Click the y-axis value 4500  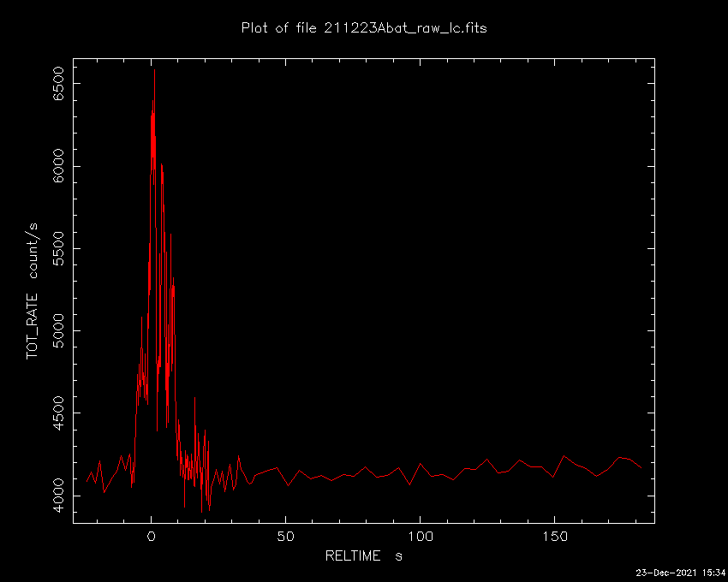pyautogui.click(x=58, y=413)
